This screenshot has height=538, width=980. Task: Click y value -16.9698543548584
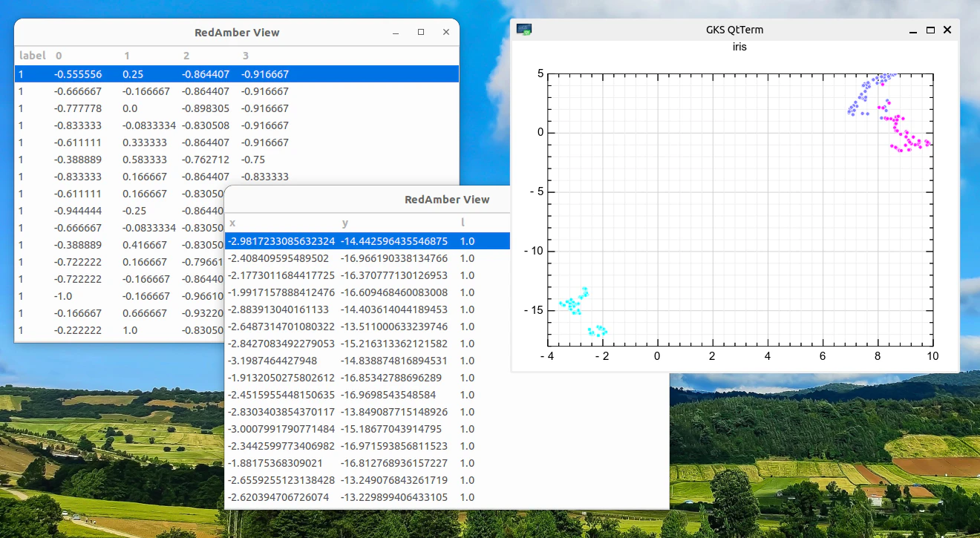point(388,395)
